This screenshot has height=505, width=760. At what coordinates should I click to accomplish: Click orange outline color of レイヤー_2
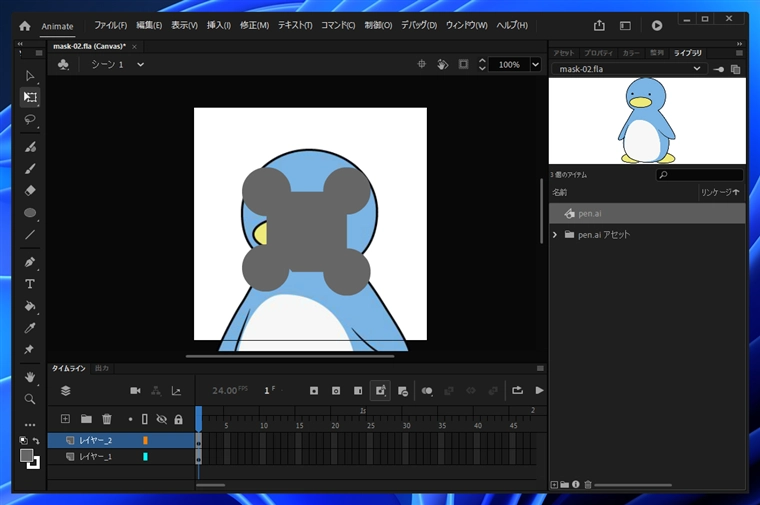click(145, 440)
